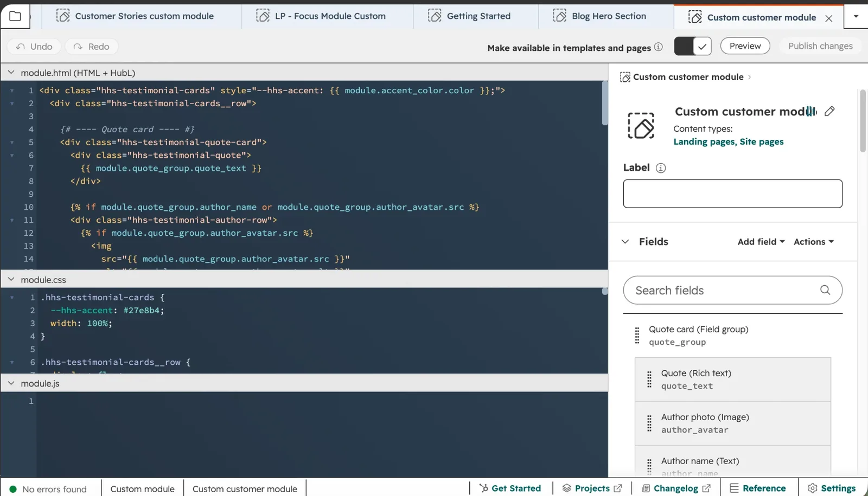Click the magnifier icon in Search fields
Image resolution: width=868 pixels, height=496 pixels.
coord(825,290)
